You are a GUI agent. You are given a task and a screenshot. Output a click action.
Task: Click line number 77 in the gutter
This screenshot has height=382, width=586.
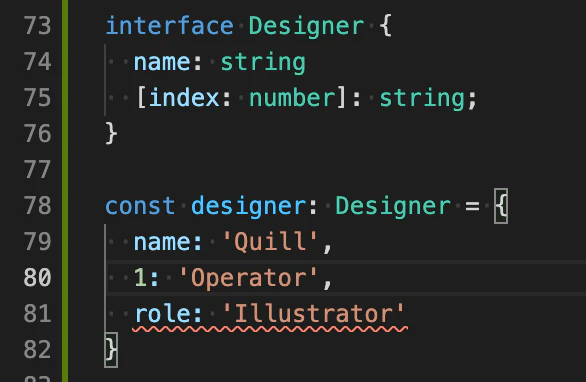[37, 169]
